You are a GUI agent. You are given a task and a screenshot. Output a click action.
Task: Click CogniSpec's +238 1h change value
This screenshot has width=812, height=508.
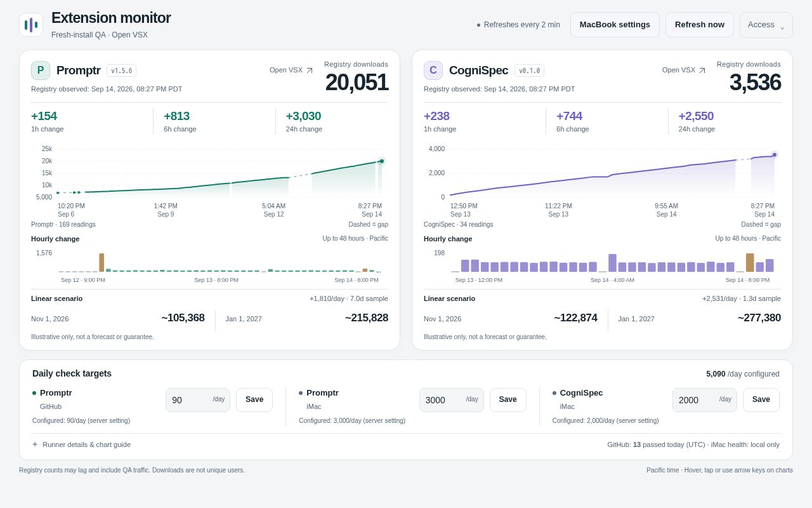point(436,116)
